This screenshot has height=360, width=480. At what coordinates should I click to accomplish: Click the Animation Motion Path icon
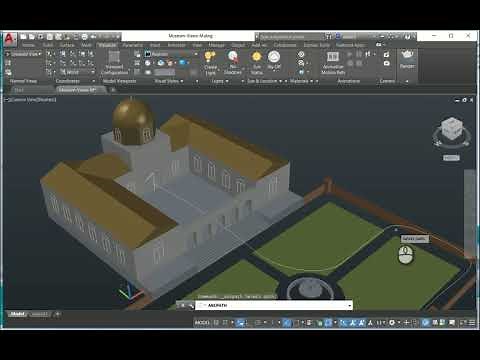pyautogui.click(x=333, y=57)
